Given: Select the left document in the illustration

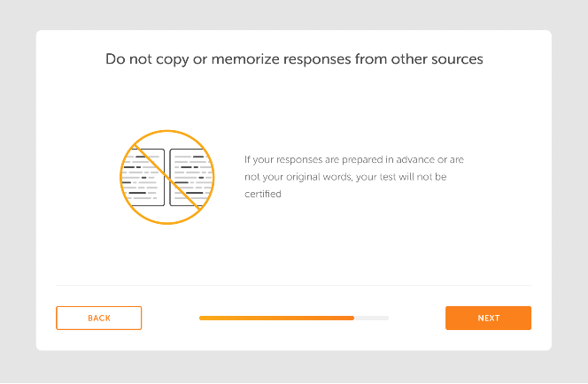Looking at the screenshot, I should coord(144,177).
